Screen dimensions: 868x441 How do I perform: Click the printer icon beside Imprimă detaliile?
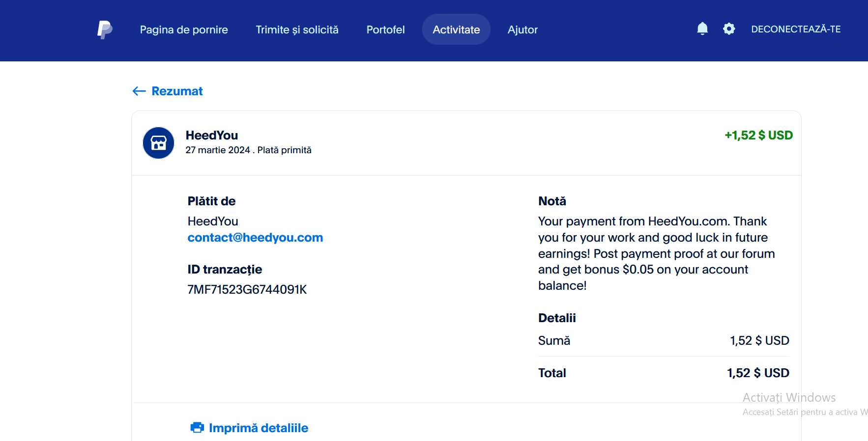click(197, 428)
